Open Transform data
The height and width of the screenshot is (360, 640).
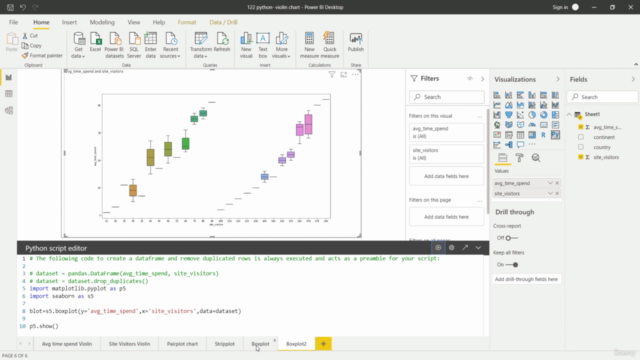[x=200, y=45]
